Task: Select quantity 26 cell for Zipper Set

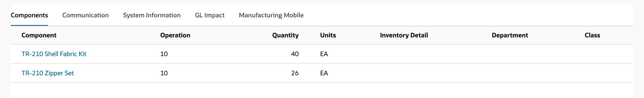Action: pos(295,73)
